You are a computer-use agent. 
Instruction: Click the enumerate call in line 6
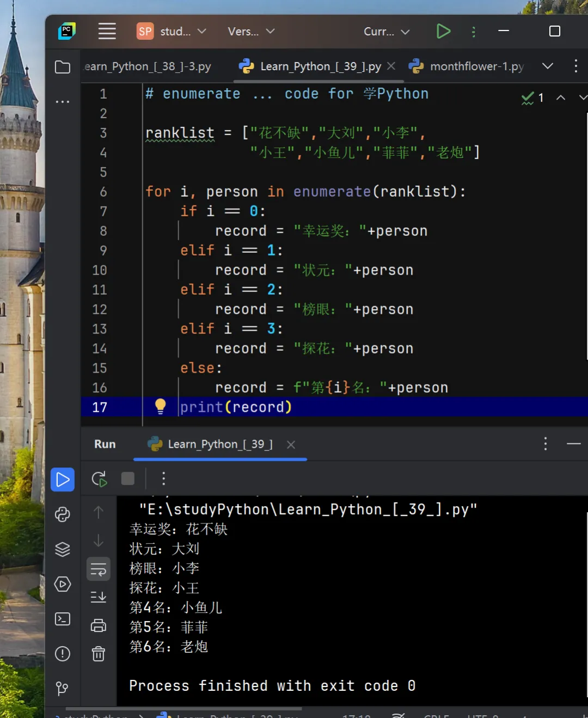tap(332, 192)
